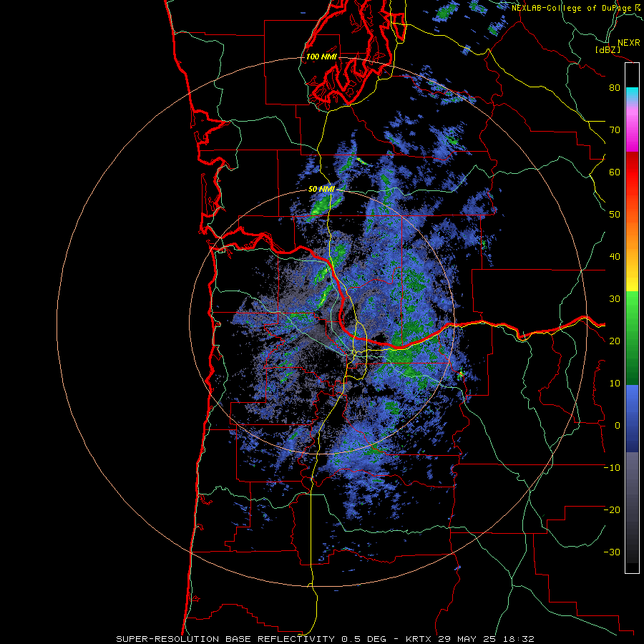Screen dimensions: 644x644
Task: Click the 10 value on dBZ scale
Action: coord(615,384)
